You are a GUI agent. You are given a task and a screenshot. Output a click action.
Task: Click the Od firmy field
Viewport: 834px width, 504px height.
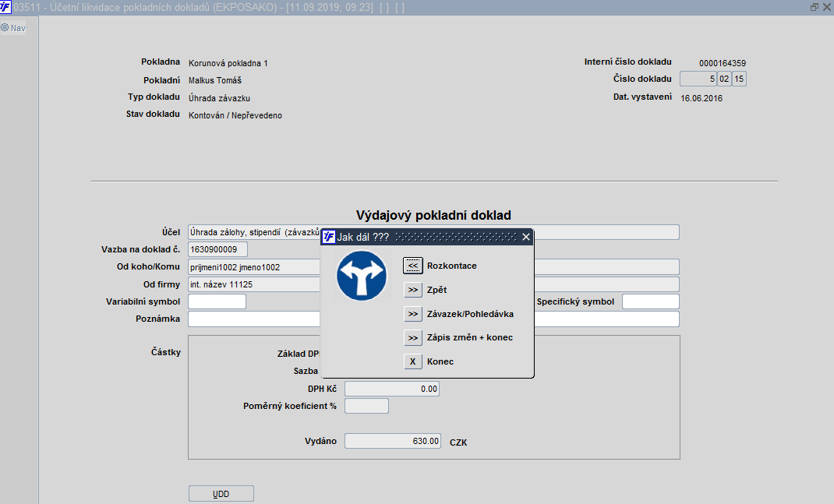(433, 284)
